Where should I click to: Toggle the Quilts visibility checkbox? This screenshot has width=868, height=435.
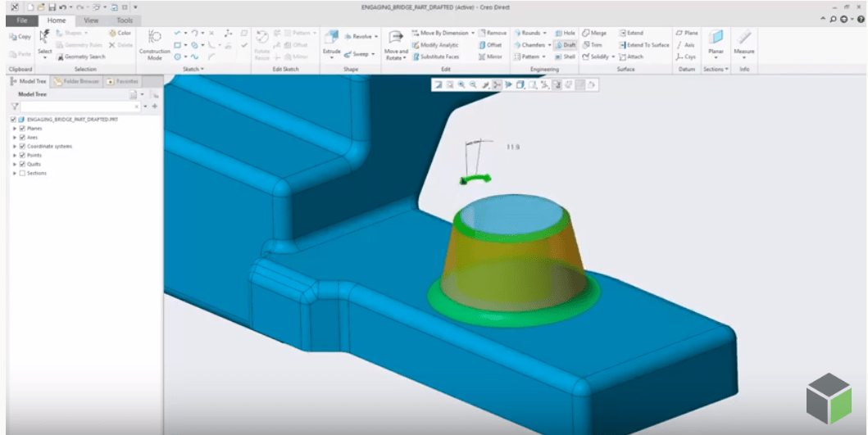point(22,165)
